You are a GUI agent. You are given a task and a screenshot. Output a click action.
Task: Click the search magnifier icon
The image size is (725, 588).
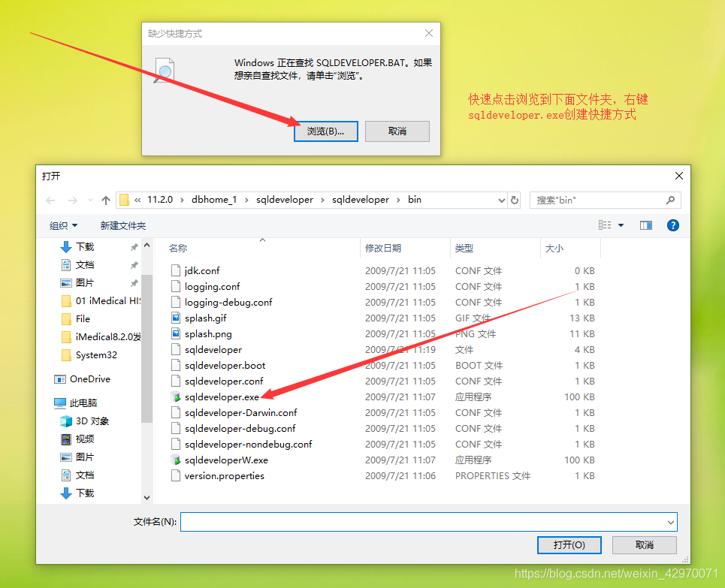(x=670, y=201)
